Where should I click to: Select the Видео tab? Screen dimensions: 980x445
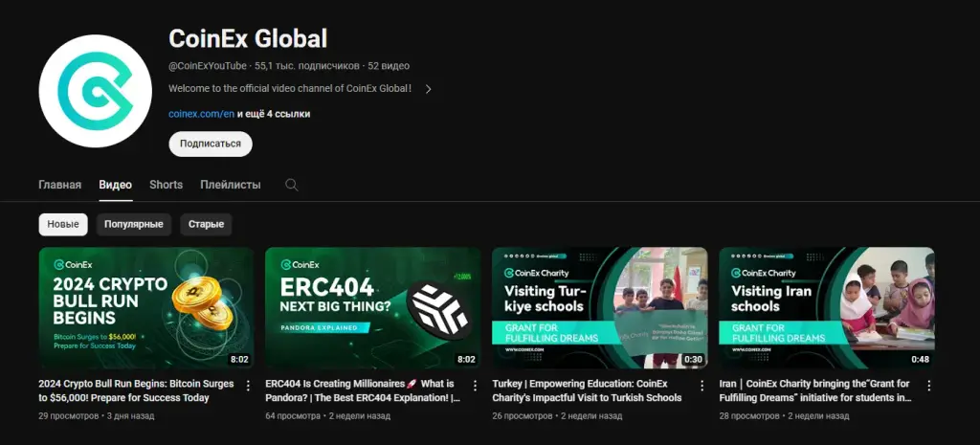(x=116, y=185)
